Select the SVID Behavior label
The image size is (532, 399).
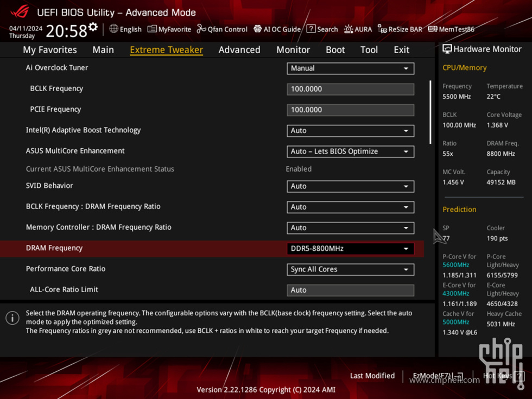[x=49, y=186]
